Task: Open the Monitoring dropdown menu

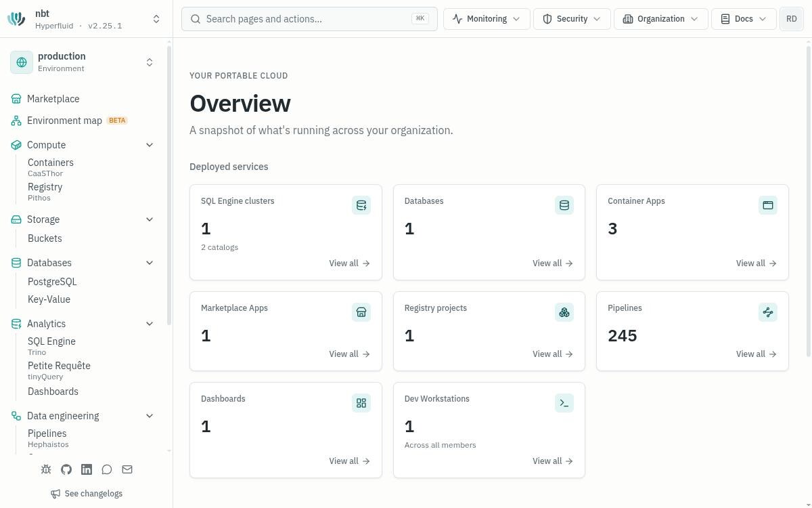Action: click(x=487, y=19)
